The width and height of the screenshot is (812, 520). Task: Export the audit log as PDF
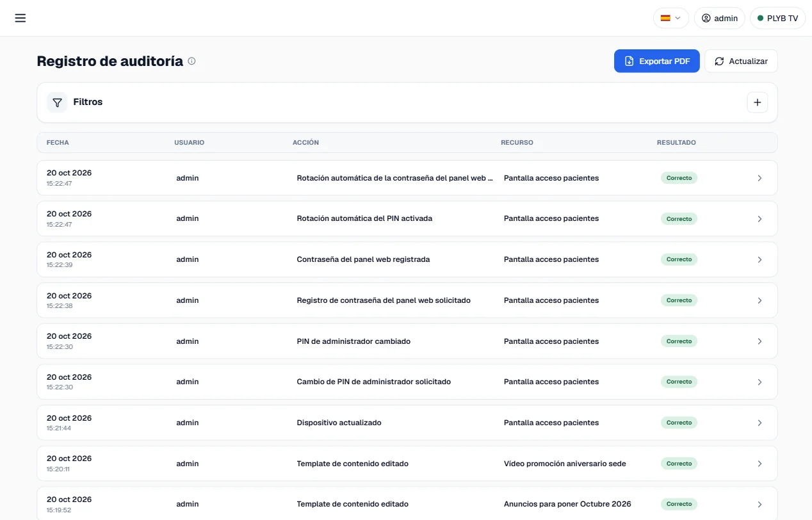[x=656, y=61]
